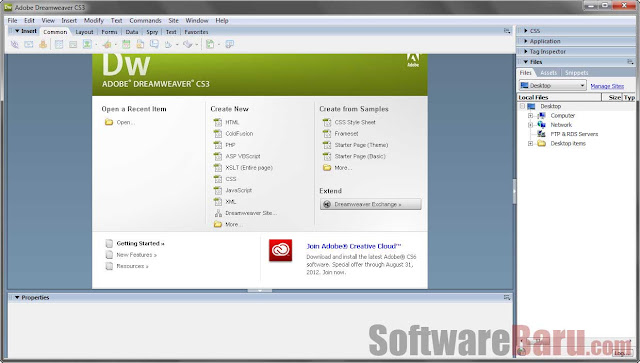This screenshot has height=363, width=640.
Task: Open the Properties panel options menu icon
Action: (507, 298)
